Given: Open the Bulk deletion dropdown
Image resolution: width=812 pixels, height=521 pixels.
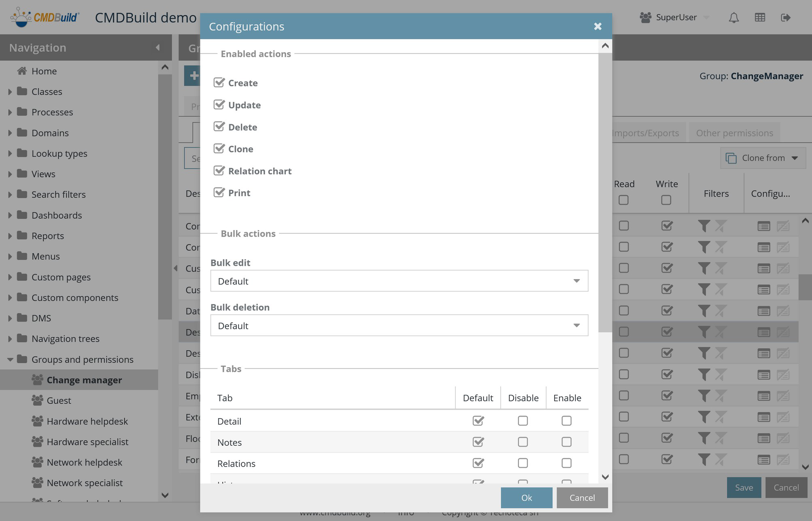Looking at the screenshot, I should tap(399, 325).
